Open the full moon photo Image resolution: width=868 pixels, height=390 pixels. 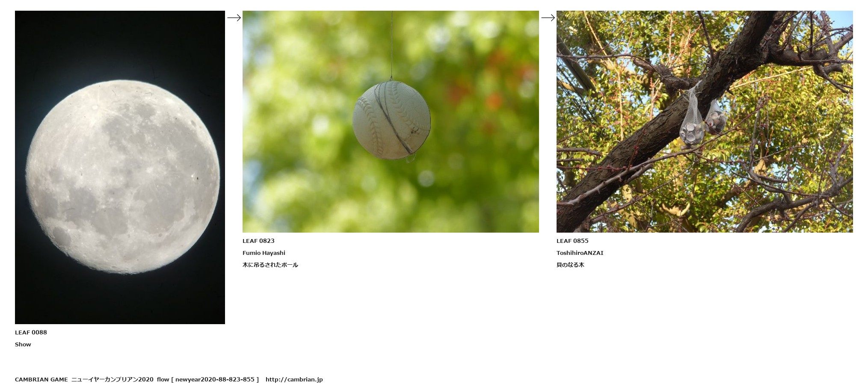(120, 167)
